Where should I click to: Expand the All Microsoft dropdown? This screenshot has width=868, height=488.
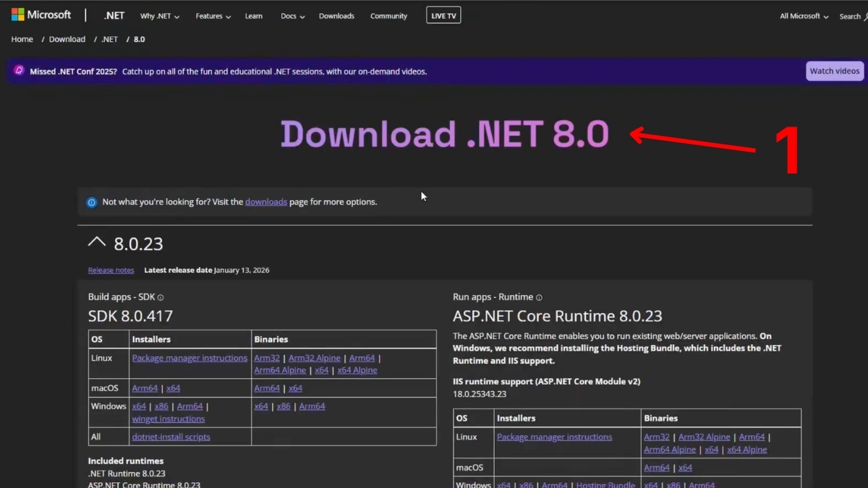coord(804,16)
